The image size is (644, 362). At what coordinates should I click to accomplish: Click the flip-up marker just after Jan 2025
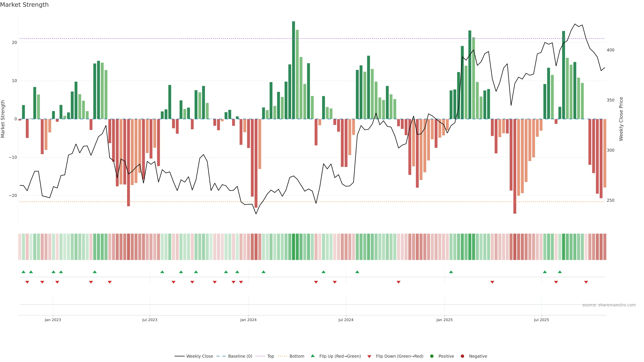pyautogui.click(x=451, y=272)
